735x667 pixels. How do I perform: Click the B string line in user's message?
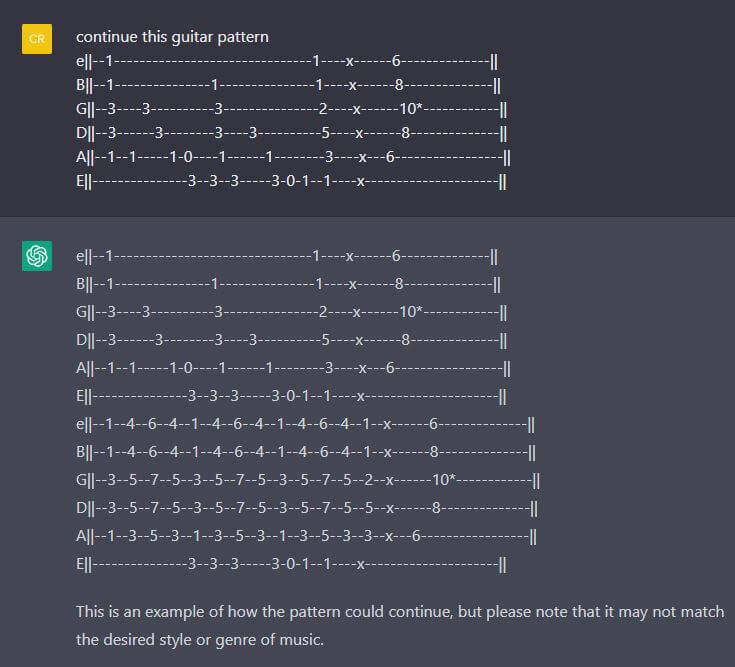[x=288, y=85]
